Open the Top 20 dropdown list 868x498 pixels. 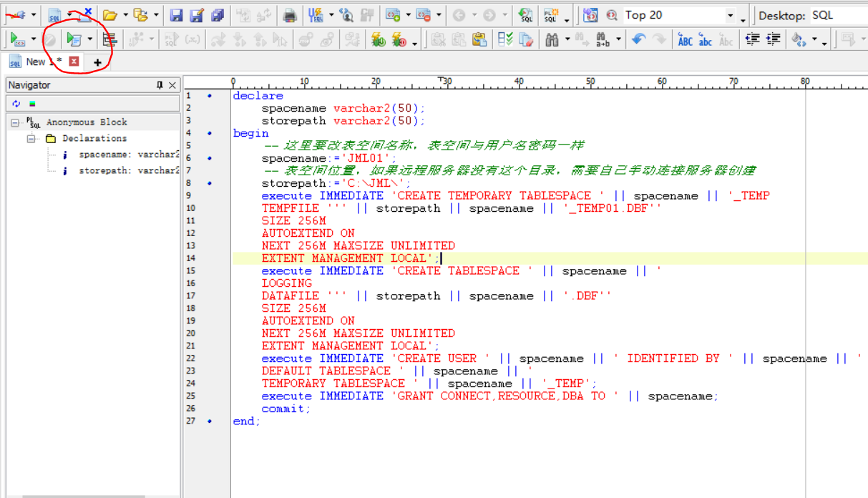click(730, 15)
